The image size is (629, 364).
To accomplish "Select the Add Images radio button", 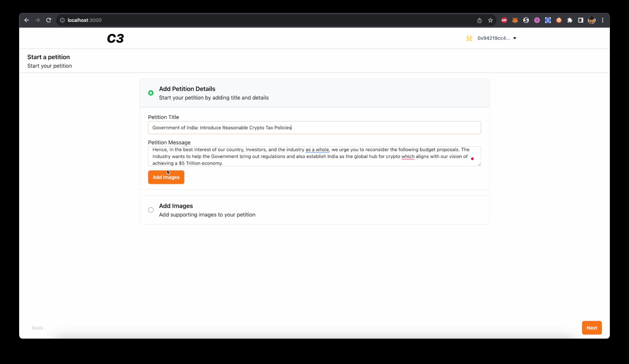I will (x=151, y=210).
